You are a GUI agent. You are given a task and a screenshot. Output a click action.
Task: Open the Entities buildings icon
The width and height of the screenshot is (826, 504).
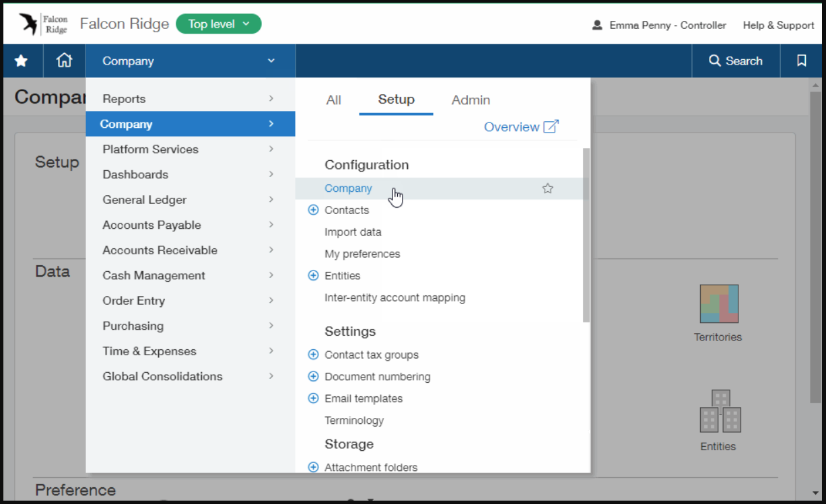[720, 412]
